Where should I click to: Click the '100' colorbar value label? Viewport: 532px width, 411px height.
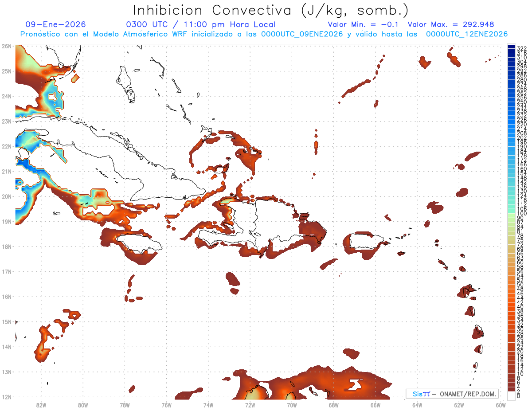click(522, 214)
